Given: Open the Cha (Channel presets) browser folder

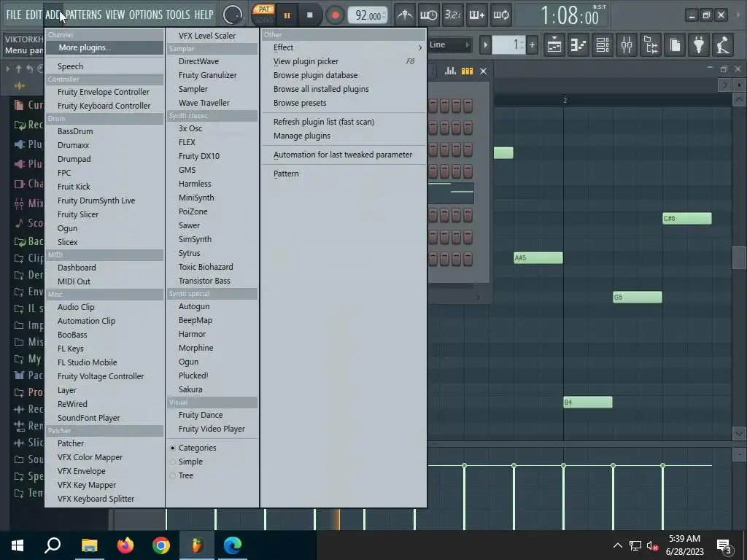Looking at the screenshot, I should (x=28, y=183).
